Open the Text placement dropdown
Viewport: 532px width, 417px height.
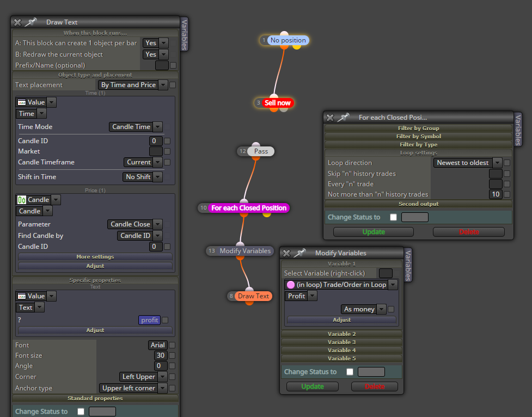pyautogui.click(x=133, y=85)
